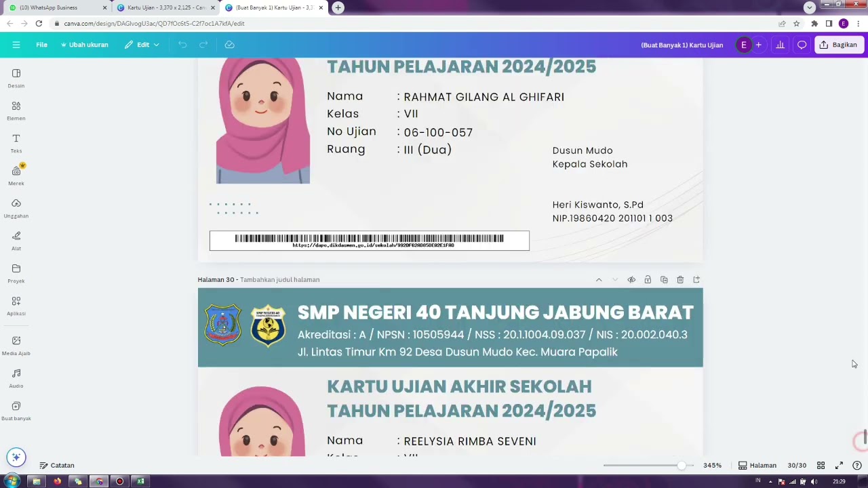Image resolution: width=868 pixels, height=488 pixels.
Task: Toggle the Halaman page thumbnails view
Action: (x=757, y=466)
